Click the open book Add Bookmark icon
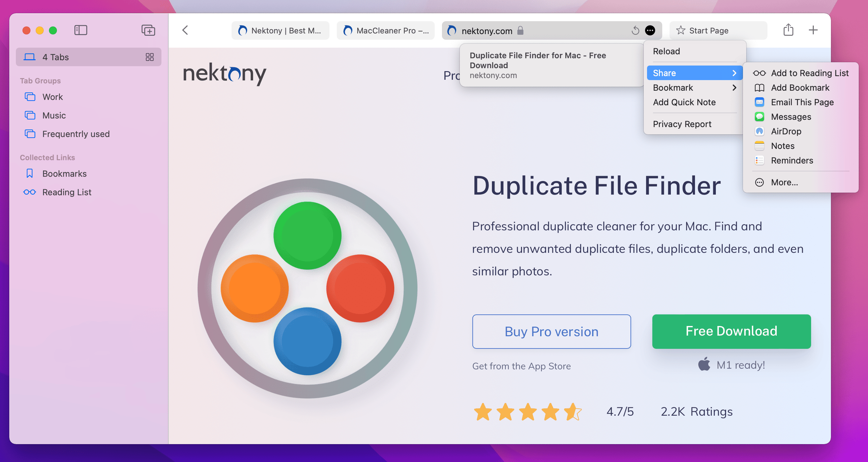 (x=759, y=88)
